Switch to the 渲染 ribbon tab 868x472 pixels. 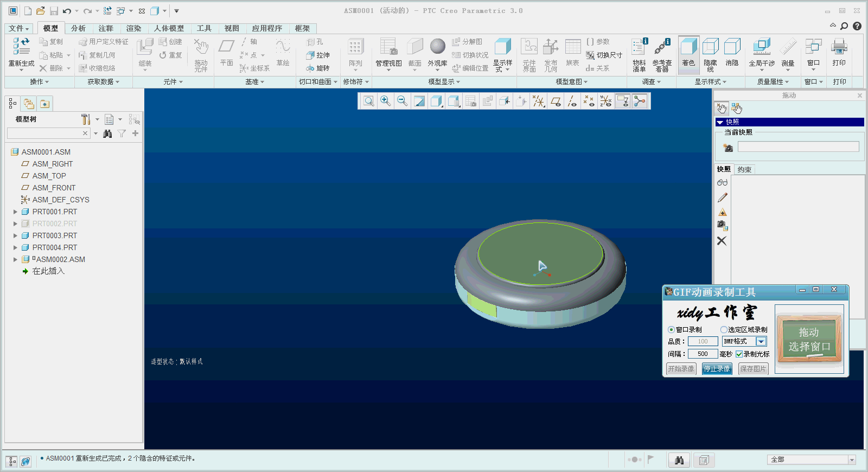(133, 28)
